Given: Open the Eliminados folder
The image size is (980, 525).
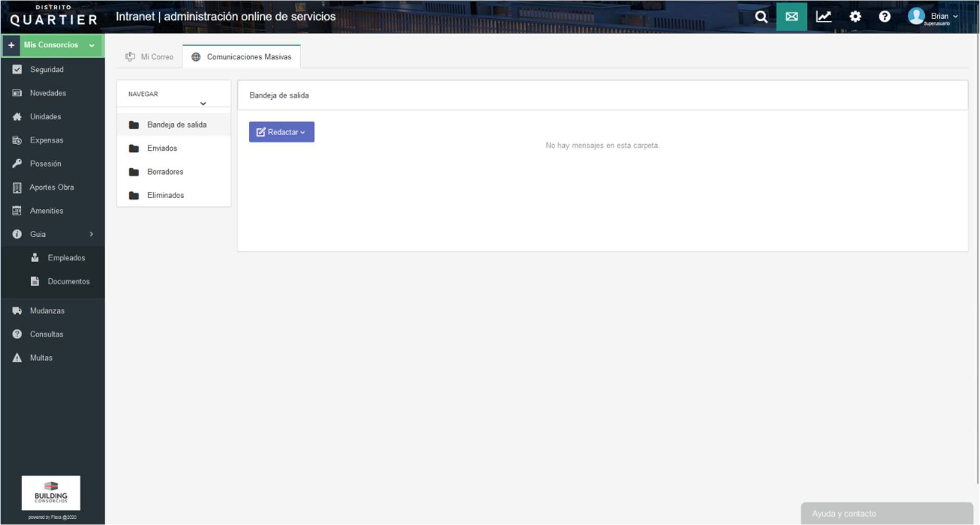Looking at the screenshot, I should pyautogui.click(x=174, y=195).
